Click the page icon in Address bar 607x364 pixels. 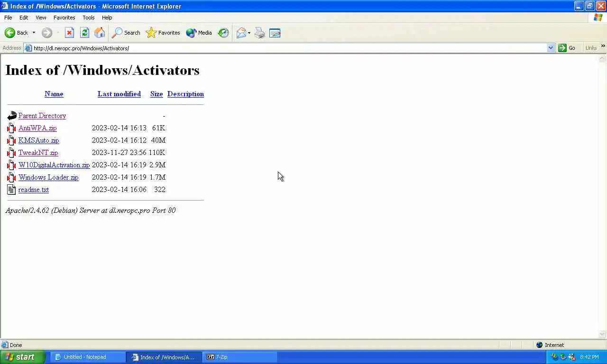[x=28, y=48]
